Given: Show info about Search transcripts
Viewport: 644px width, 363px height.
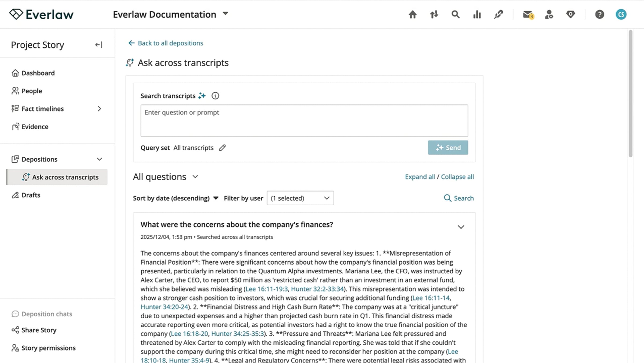Looking at the screenshot, I should tap(215, 96).
